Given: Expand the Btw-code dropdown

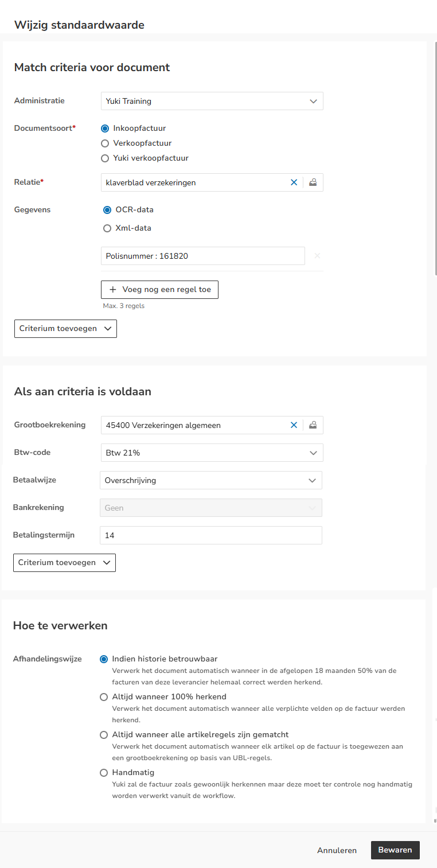Looking at the screenshot, I should 212,453.
